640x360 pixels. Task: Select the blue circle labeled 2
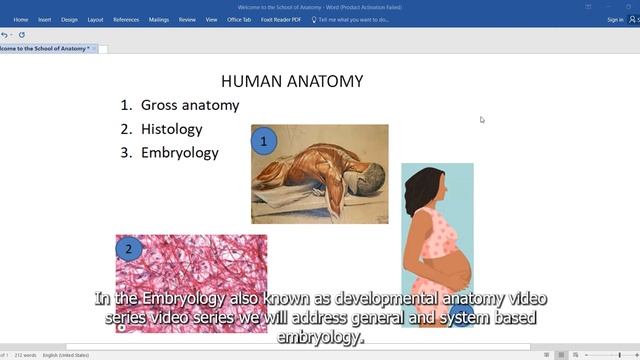coord(129,249)
